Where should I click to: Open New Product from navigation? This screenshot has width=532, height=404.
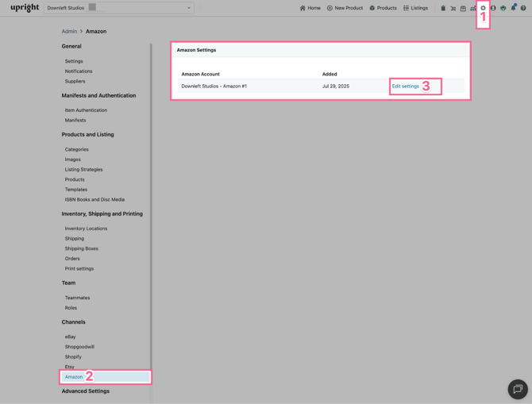[x=345, y=8]
